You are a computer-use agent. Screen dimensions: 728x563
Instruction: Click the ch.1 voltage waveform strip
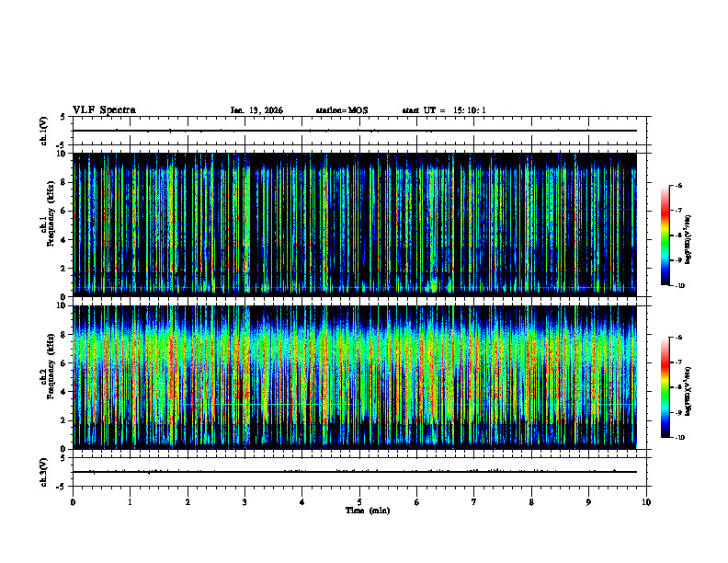coord(359,131)
